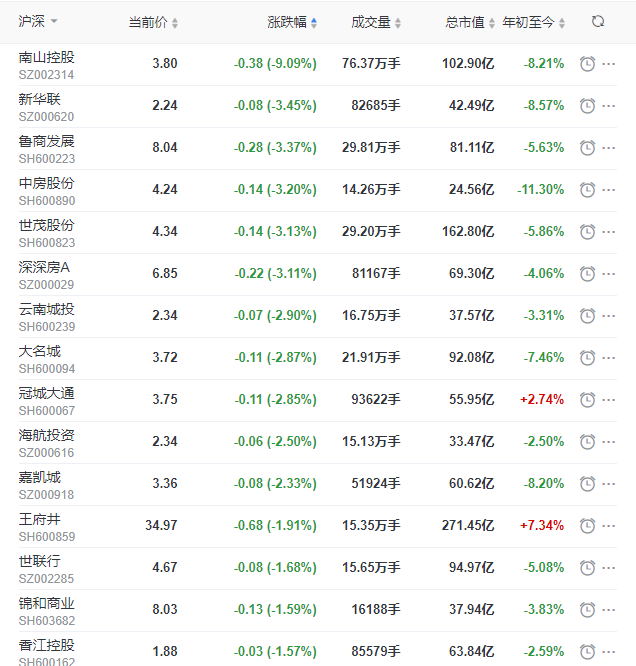Sort by 涨跌幅 column
Screen dimensions: 636x666
pos(292,22)
